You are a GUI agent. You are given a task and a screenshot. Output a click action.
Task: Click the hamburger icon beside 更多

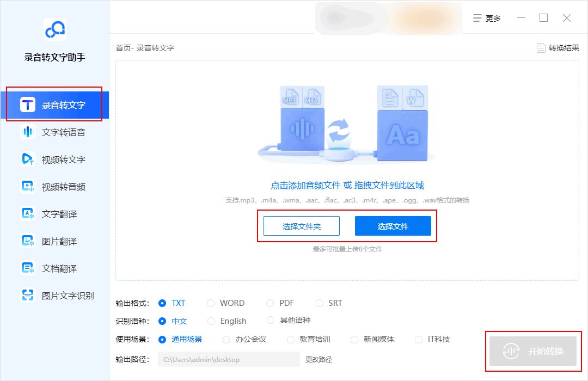tap(477, 18)
